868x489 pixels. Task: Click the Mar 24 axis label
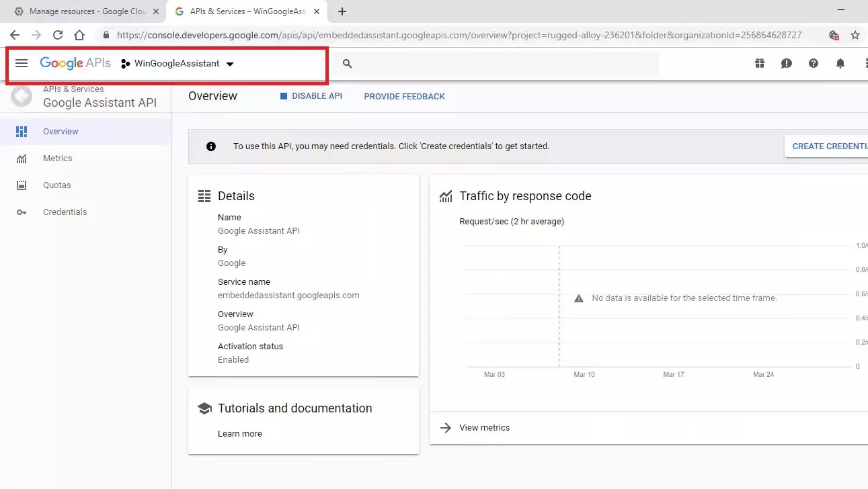(763, 374)
